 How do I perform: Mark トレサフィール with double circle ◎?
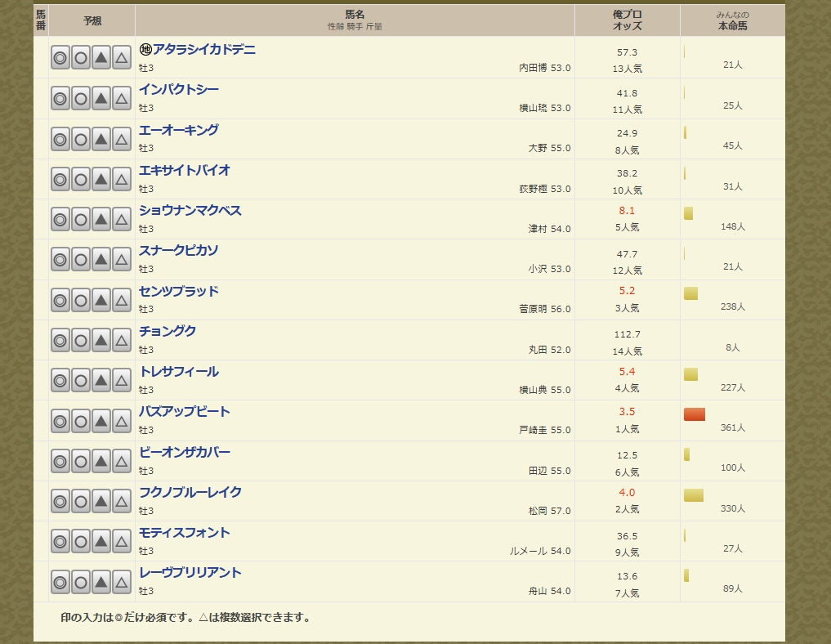tap(60, 381)
